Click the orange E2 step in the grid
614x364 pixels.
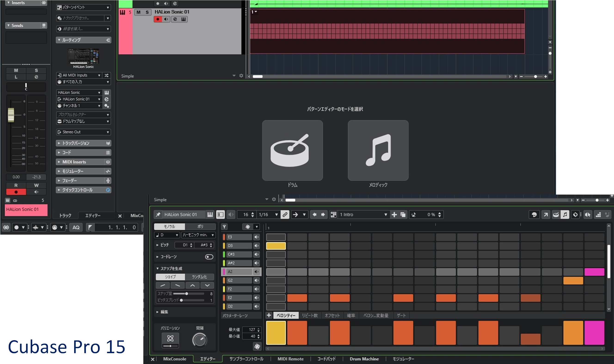click(x=297, y=298)
